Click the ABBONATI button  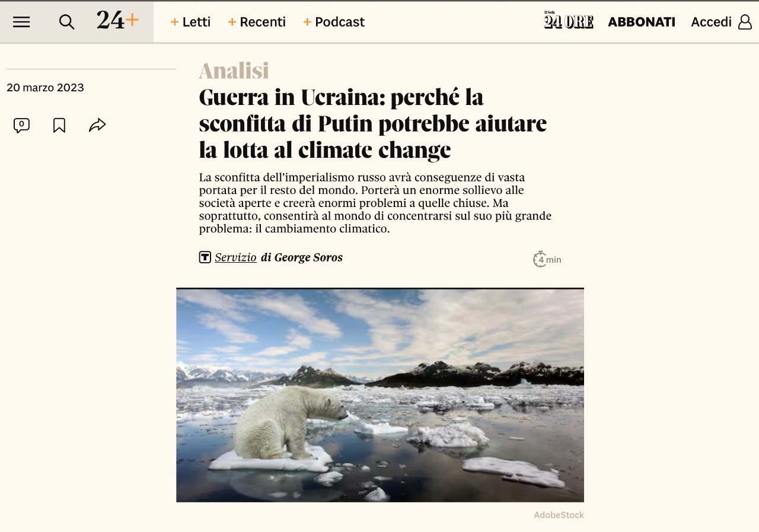point(642,22)
